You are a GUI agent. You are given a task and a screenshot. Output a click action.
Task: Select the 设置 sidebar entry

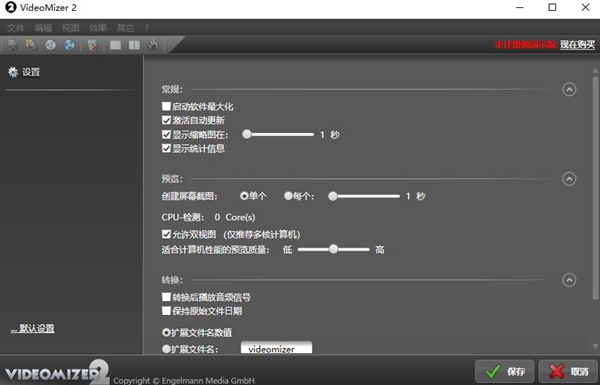tap(24, 72)
